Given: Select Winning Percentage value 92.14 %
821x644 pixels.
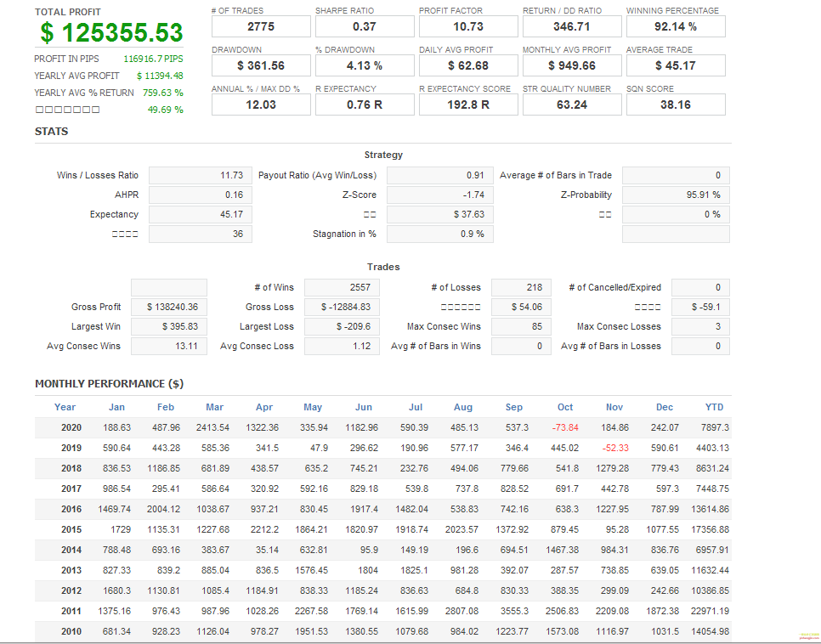Looking at the screenshot, I should 676,26.
